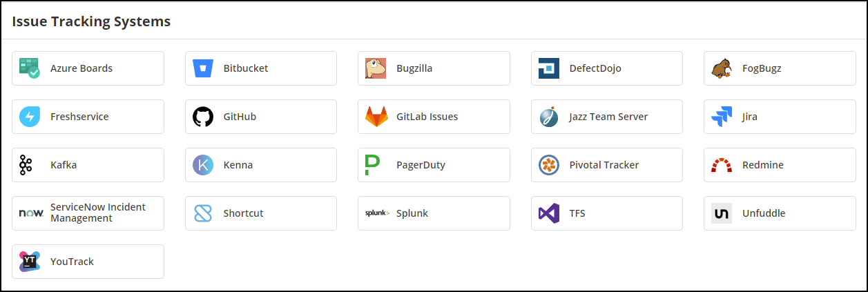The width and height of the screenshot is (868, 292).
Task: Click the FogBugz kiwi icon
Action: (722, 68)
